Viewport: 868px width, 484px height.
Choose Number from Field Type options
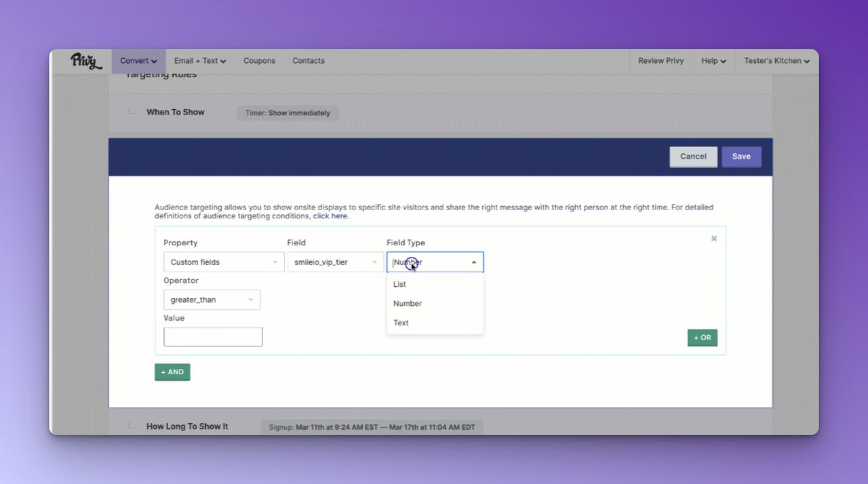435,304
